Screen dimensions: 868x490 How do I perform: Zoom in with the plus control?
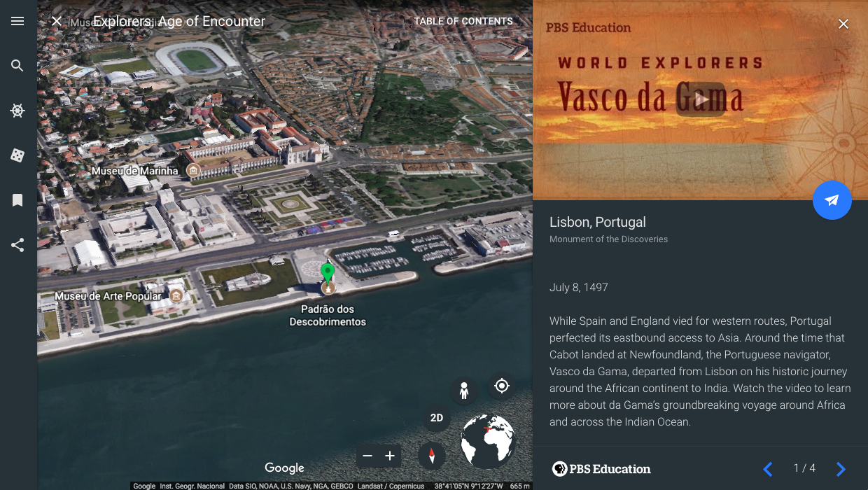point(390,456)
